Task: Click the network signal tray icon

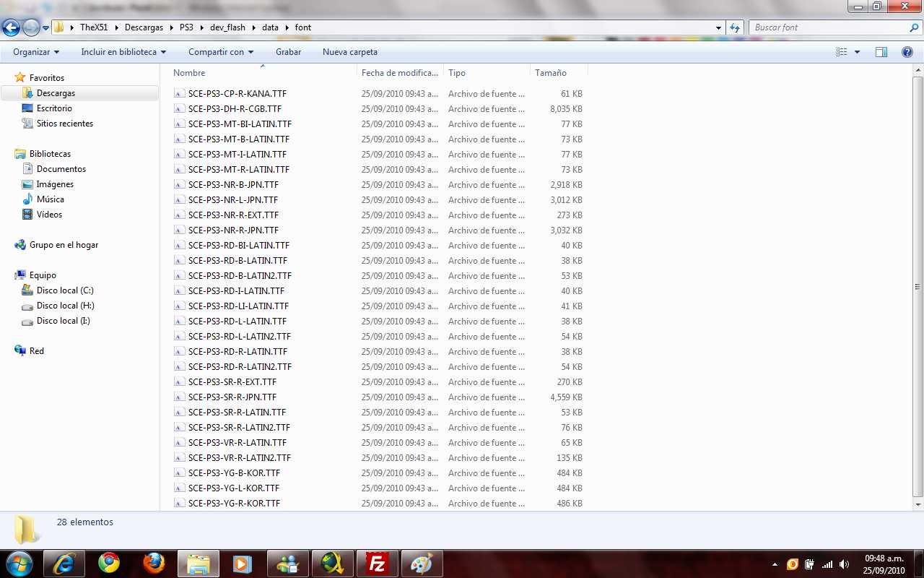Action: click(827, 564)
